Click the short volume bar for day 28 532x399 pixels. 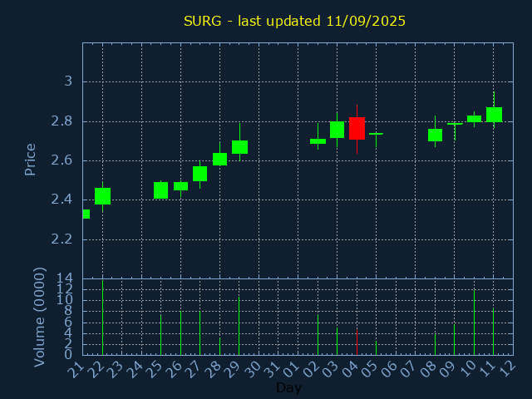[x=219, y=347]
